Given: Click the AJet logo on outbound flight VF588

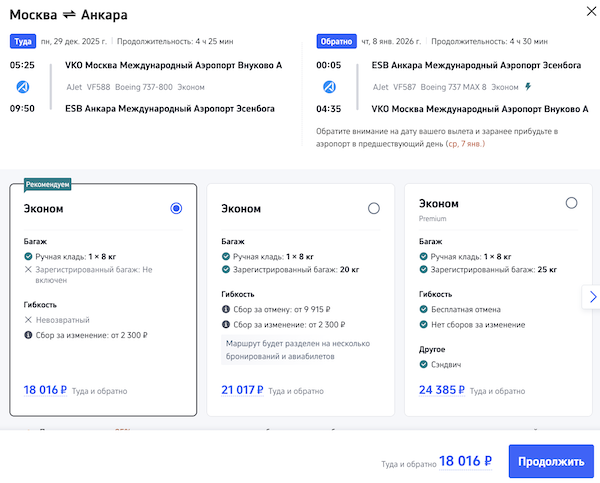Looking at the screenshot, I should pyautogui.click(x=23, y=87).
